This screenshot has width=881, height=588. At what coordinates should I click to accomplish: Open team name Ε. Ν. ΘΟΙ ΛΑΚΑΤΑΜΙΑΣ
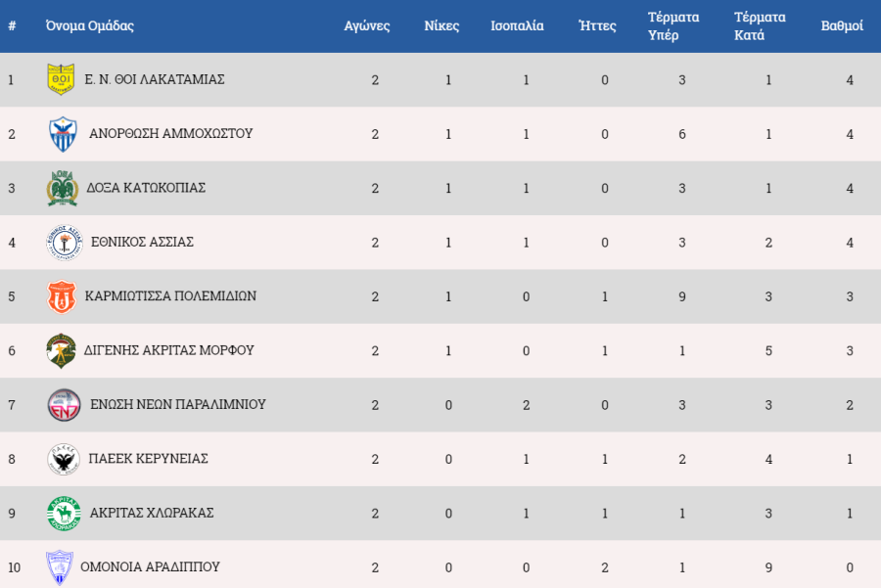pos(155,80)
